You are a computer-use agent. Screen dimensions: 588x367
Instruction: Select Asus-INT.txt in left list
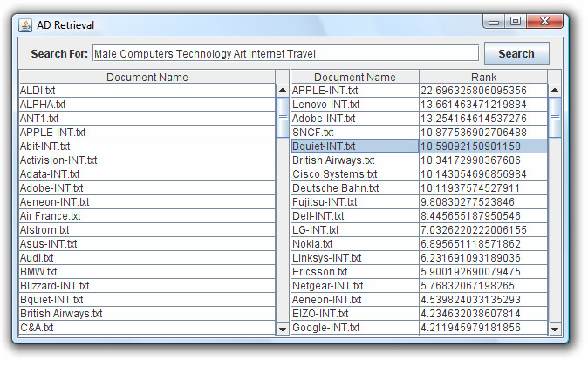tap(147, 244)
